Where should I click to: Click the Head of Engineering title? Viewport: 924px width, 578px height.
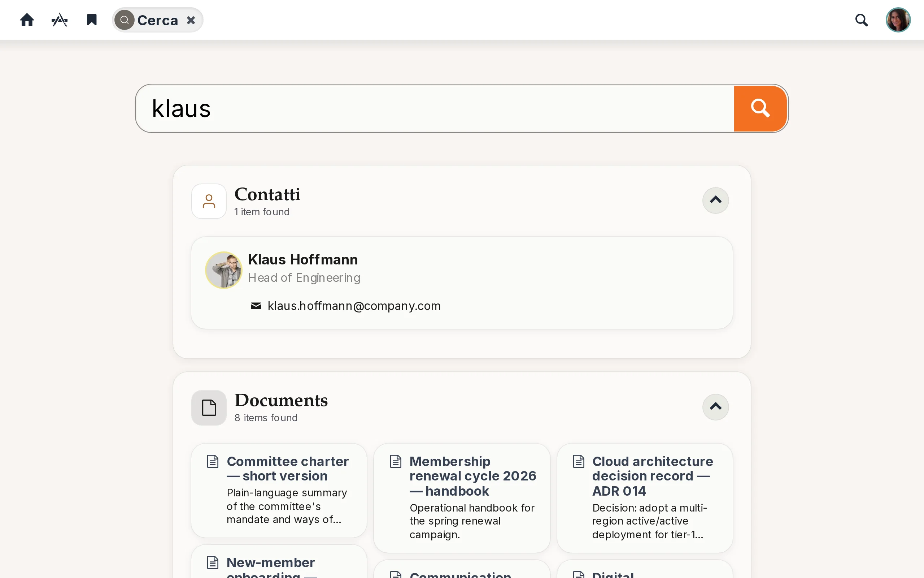(304, 277)
